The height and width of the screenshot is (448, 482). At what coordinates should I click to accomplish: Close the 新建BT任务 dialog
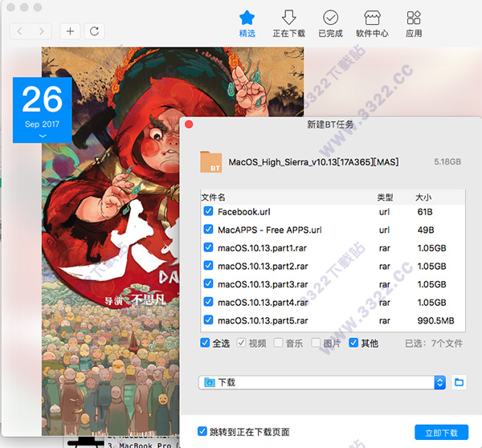189,124
